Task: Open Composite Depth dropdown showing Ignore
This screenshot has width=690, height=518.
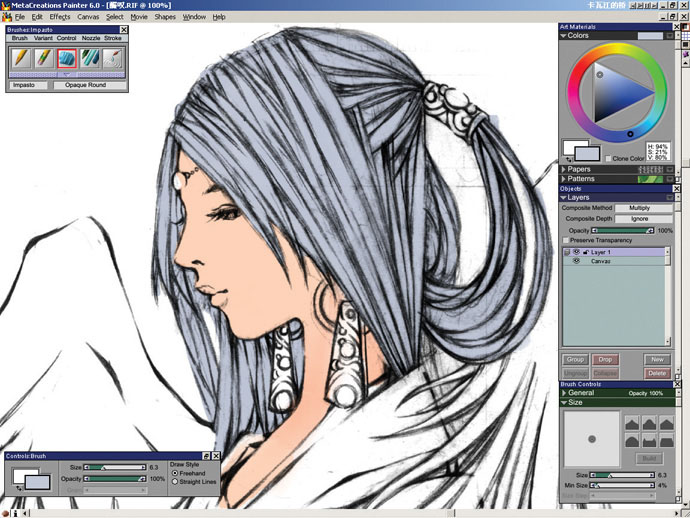Action: (x=643, y=218)
